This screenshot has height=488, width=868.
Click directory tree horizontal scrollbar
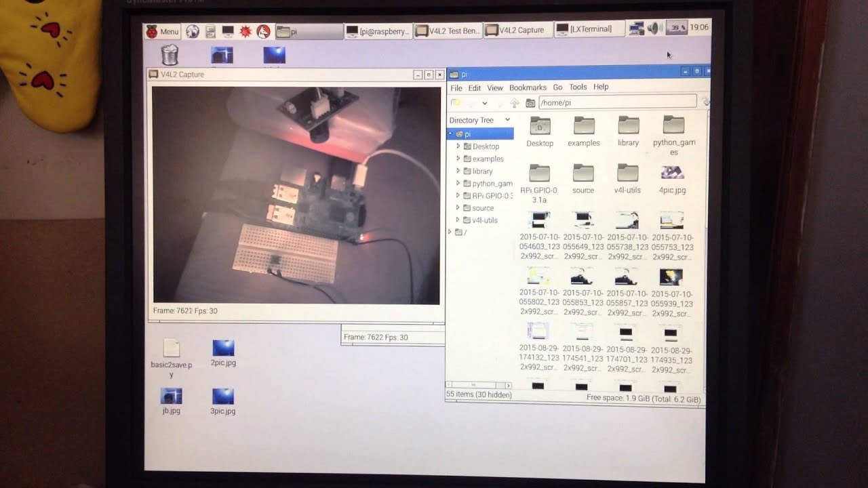[479, 385]
